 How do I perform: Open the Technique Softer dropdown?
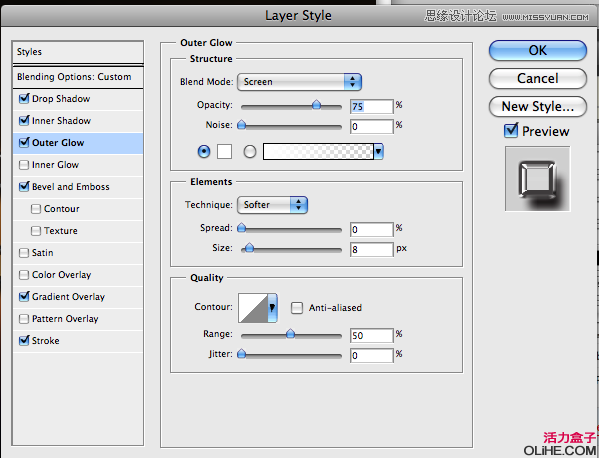[x=272, y=205]
